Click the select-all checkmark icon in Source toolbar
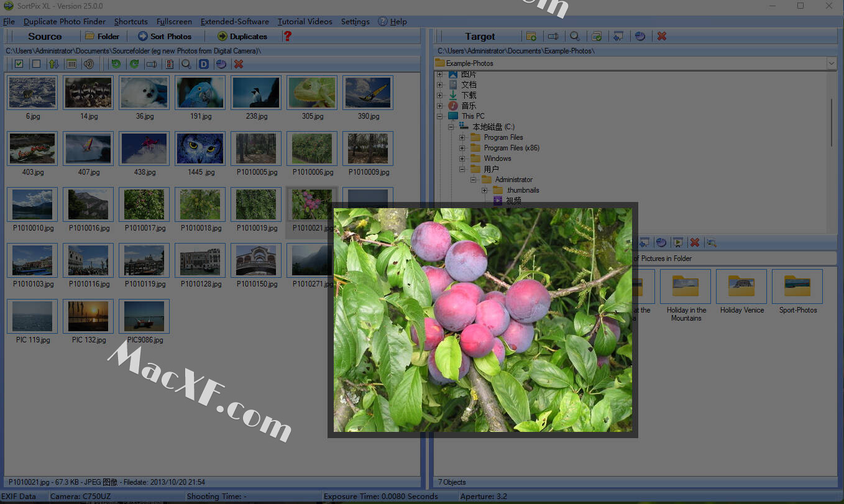This screenshot has height=504, width=844. point(19,64)
